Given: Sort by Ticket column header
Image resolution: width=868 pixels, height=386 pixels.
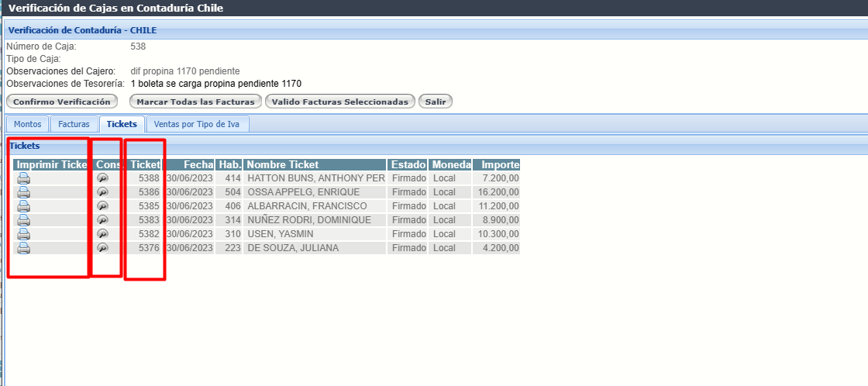Looking at the screenshot, I should click(144, 164).
